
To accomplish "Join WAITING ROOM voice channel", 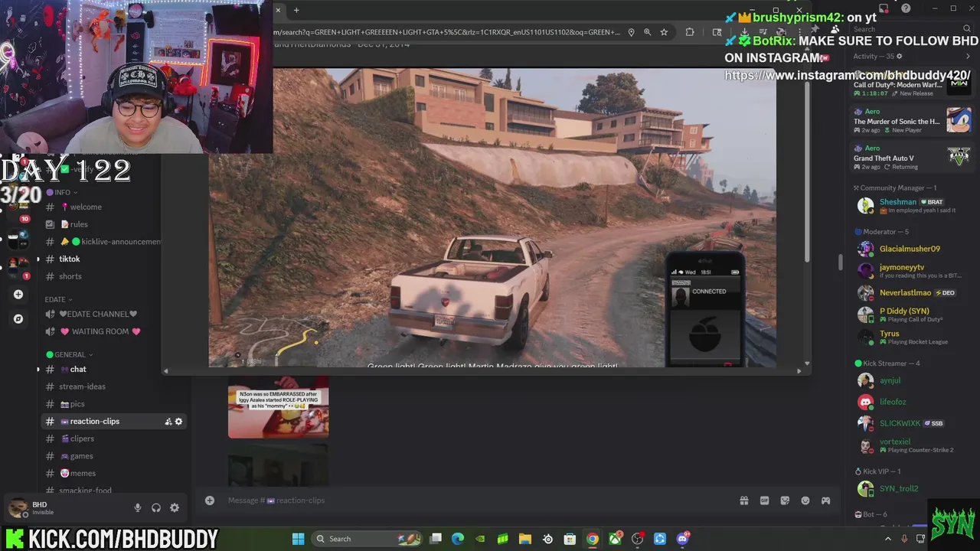I will pyautogui.click(x=115, y=331).
